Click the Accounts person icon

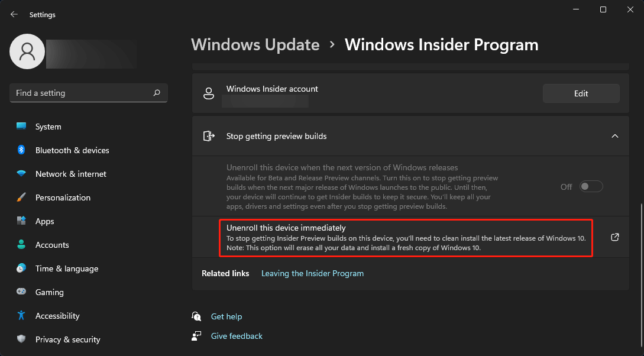click(21, 244)
